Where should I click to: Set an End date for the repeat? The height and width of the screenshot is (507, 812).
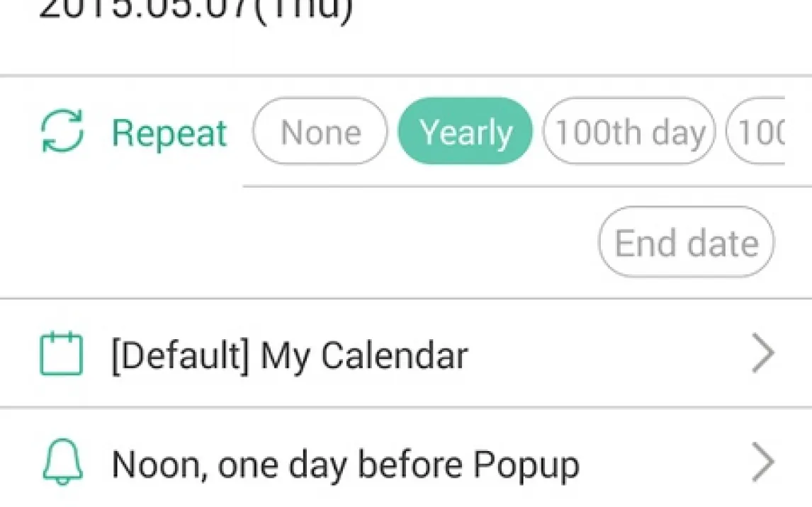pyautogui.click(x=686, y=243)
